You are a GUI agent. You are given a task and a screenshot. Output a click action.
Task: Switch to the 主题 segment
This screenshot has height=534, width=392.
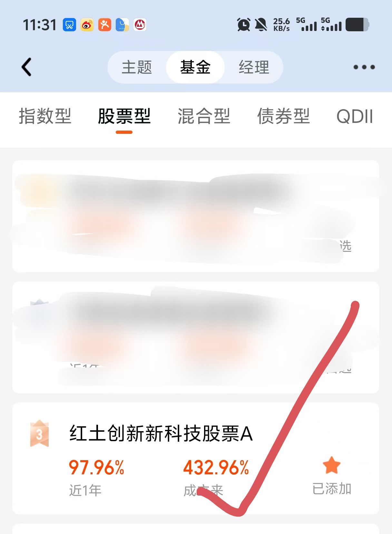[137, 67]
